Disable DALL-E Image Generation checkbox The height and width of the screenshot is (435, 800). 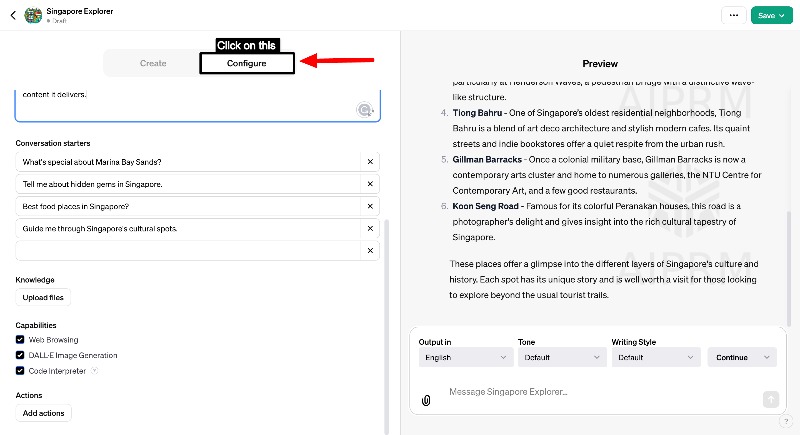(20, 355)
